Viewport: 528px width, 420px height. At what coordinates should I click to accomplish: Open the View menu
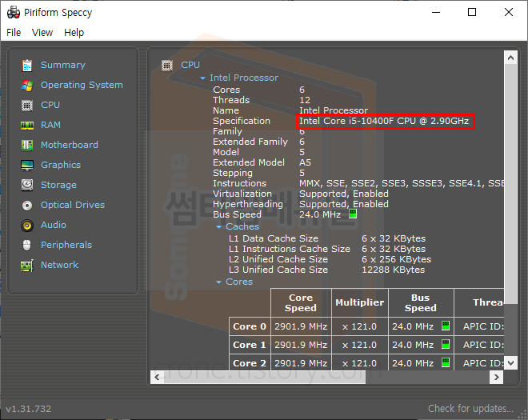click(x=42, y=32)
